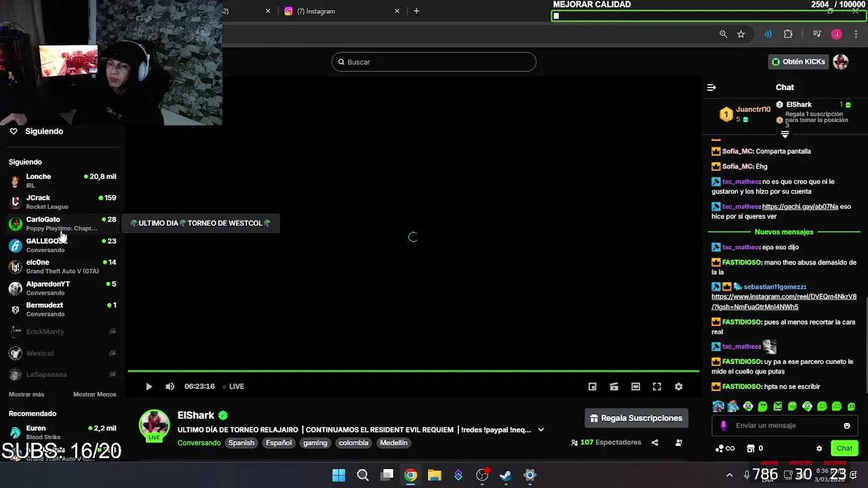Open the Kick user avatar menu
Image resolution: width=868 pixels, height=488 pixels.
[x=841, y=62]
